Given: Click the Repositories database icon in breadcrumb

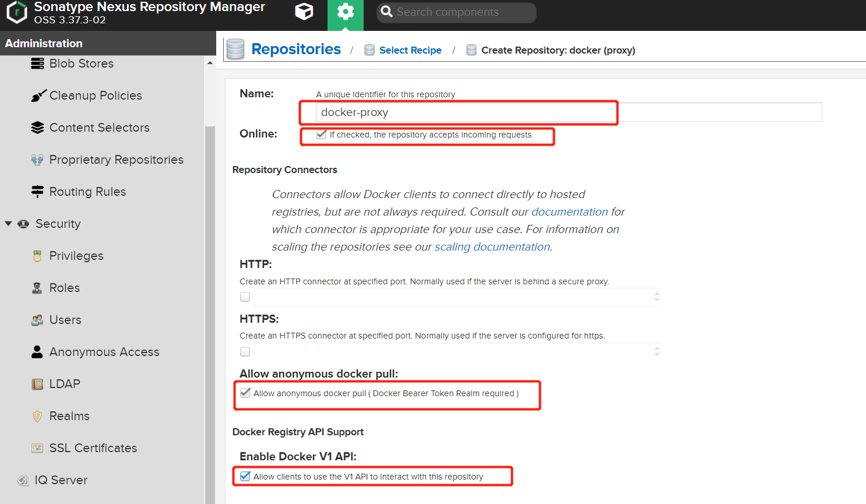Looking at the screenshot, I should coord(235,50).
